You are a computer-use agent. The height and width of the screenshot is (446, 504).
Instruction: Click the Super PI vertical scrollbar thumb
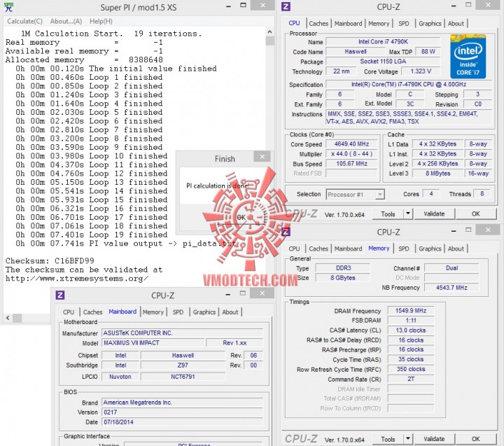(269, 41)
